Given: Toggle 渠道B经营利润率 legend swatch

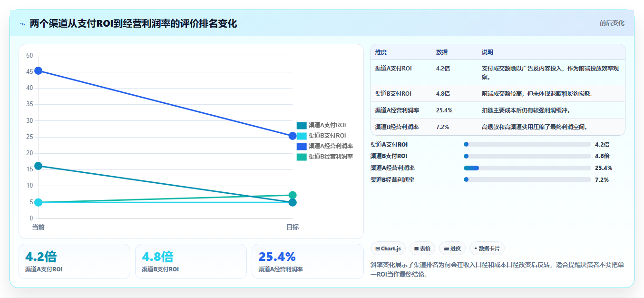Looking at the screenshot, I should (x=302, y=157).
